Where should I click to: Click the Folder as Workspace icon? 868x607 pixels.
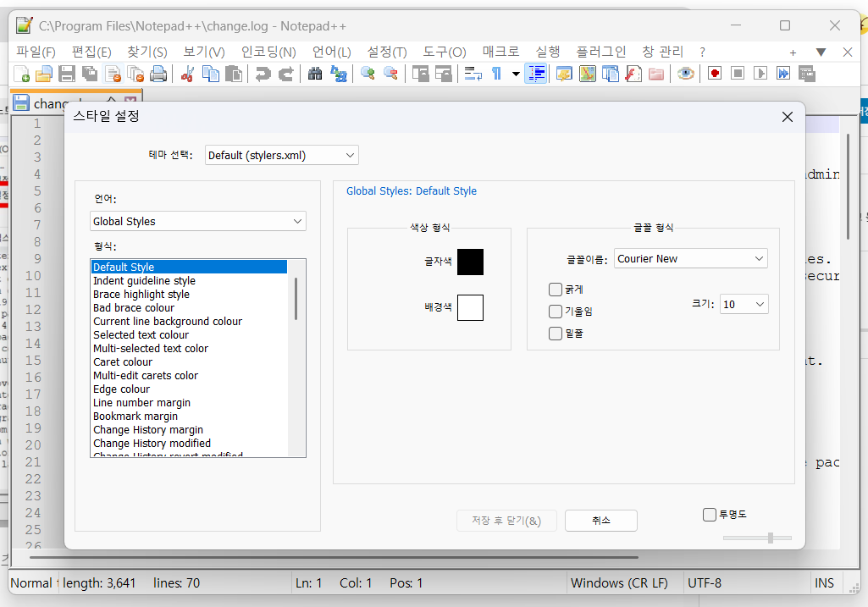tap(656, 74)
